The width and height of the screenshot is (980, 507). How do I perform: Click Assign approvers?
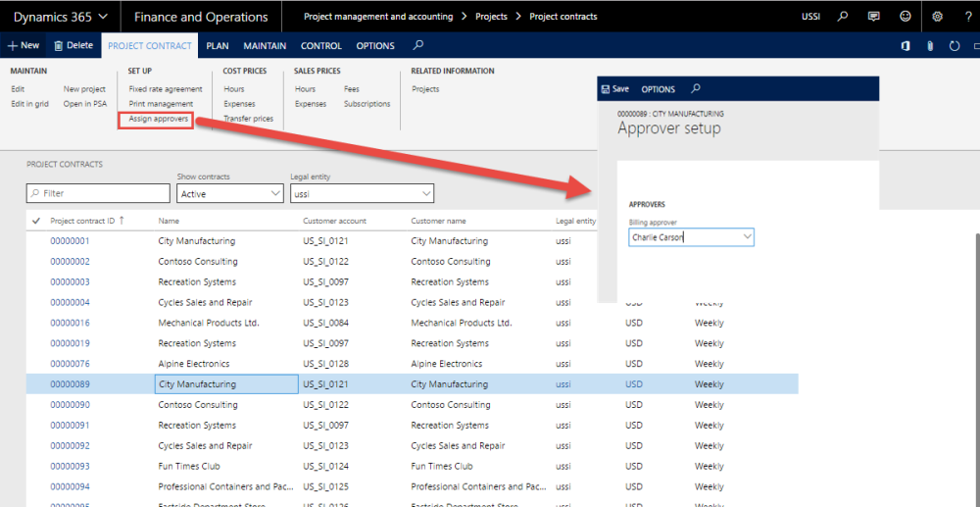click(x=158, y=118)
